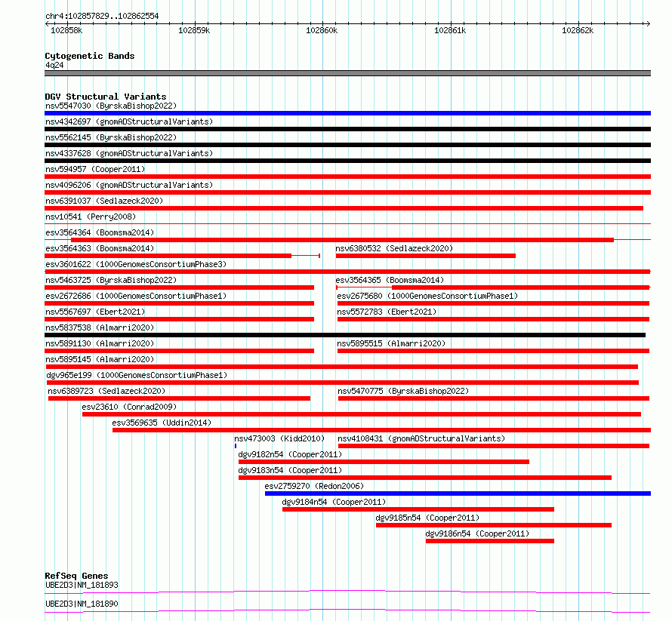Click the nsv5837538 (Almarri2020) label

coord(100,327)
